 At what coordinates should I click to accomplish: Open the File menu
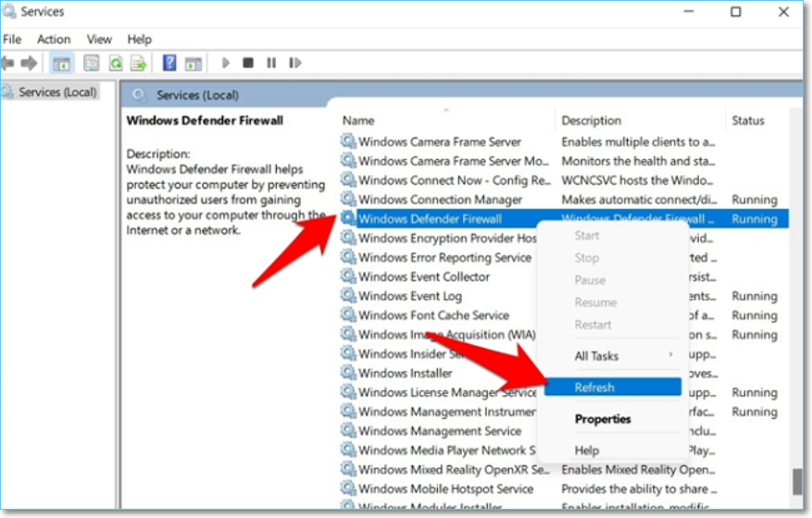[12, 39]
